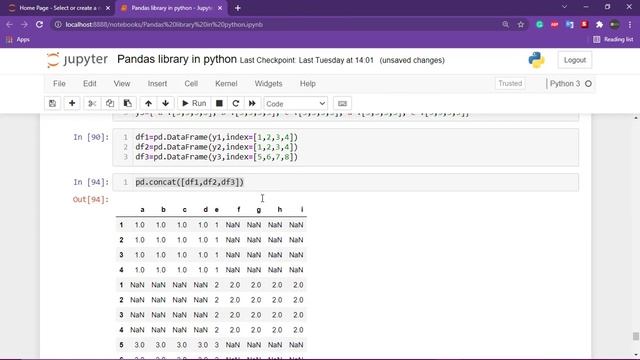Restart kernel and rerun all cells
Screen dimensions: 640x360
[x=252, y=104]
